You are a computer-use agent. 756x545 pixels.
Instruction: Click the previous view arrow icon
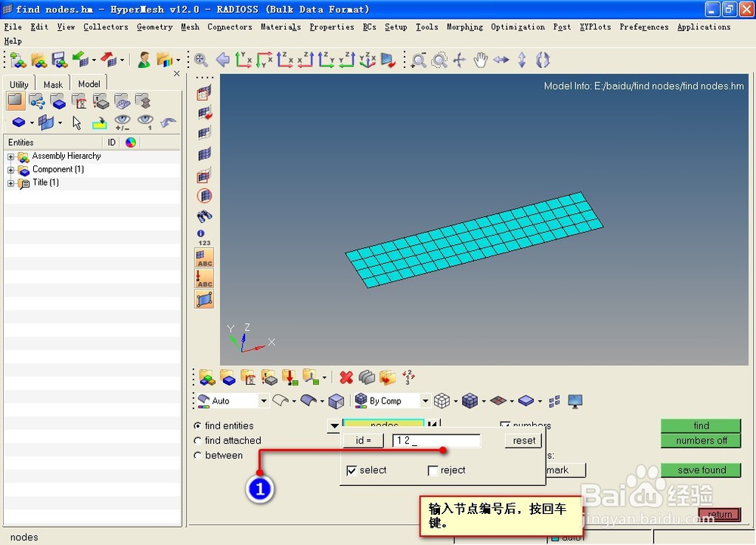coord(223,60)
